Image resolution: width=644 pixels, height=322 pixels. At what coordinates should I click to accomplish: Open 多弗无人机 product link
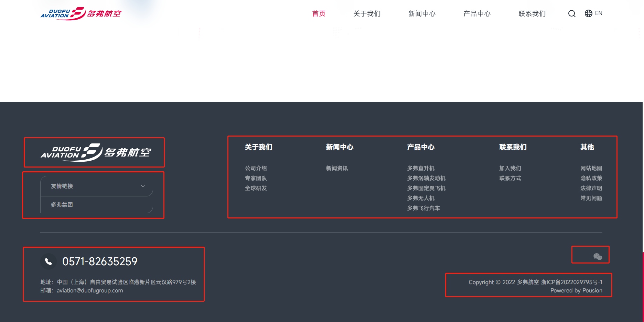[x=421, y=198]
